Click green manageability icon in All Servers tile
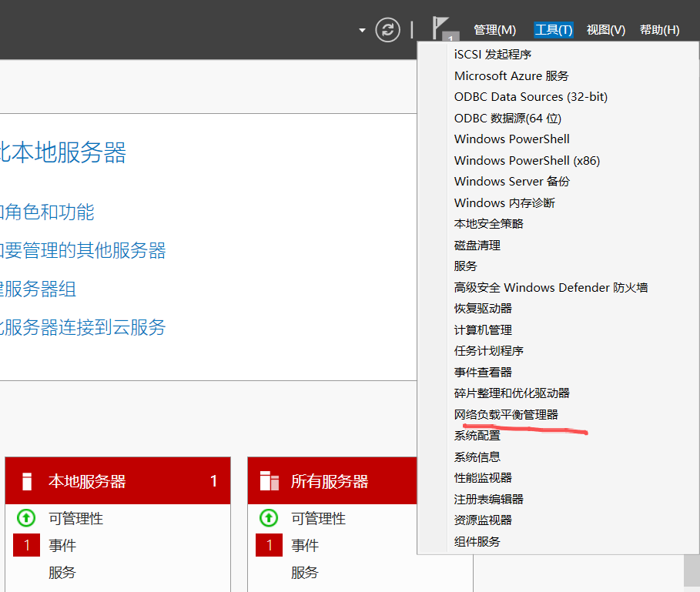The height and width of the screenshot is (592, 700). (x=269, y=518)
